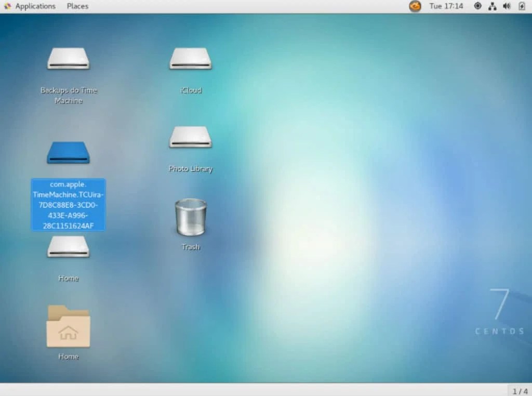Click the workspace indicator showing 1/4
This screenshot has height=396, width=532.
pyautogui.click(x=519, y=390)
